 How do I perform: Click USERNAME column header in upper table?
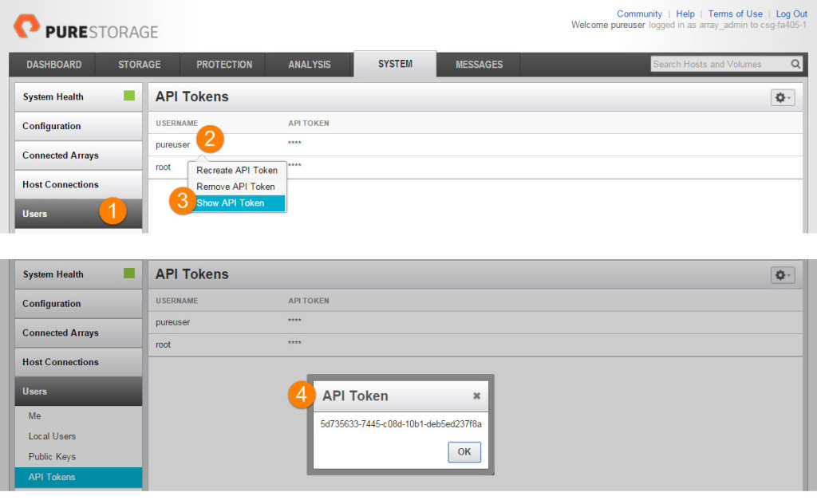(176, 124)
